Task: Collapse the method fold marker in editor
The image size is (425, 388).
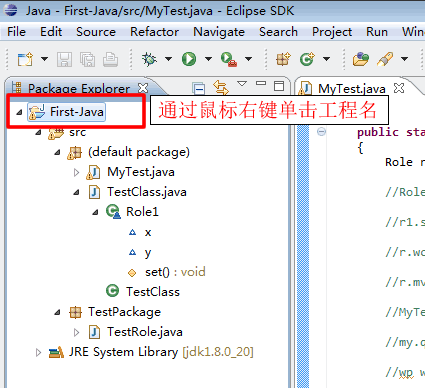Action: (321, 132)
